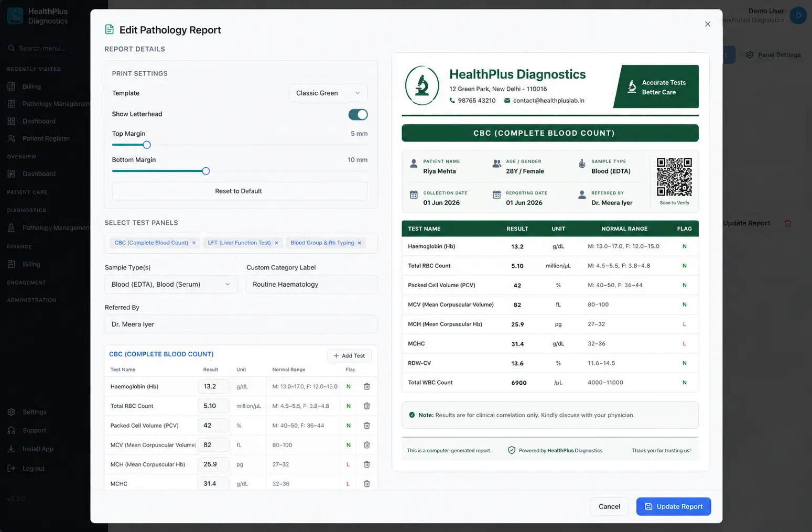This screenshot has height=532, width=812.
Task: Click the Log out icon in sidebar
Action: (x=12, y=468)
